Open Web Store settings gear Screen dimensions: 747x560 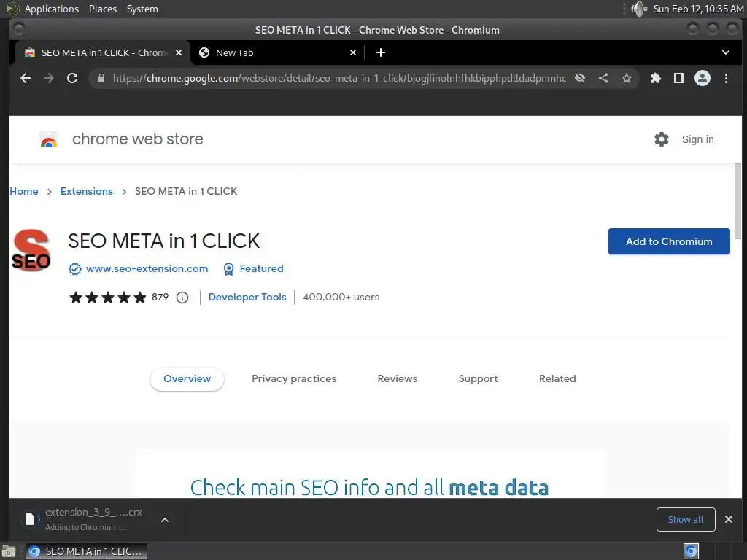tap(661, 139)
